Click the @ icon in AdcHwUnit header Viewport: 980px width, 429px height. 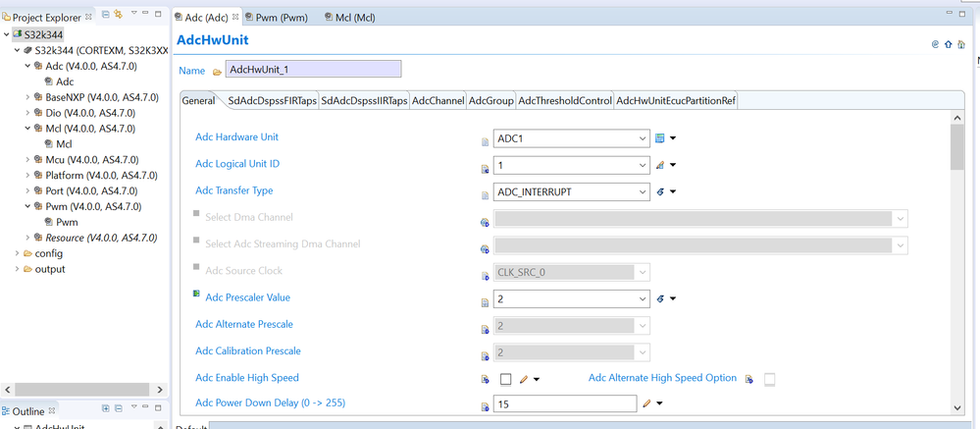(x=935, y=44)
